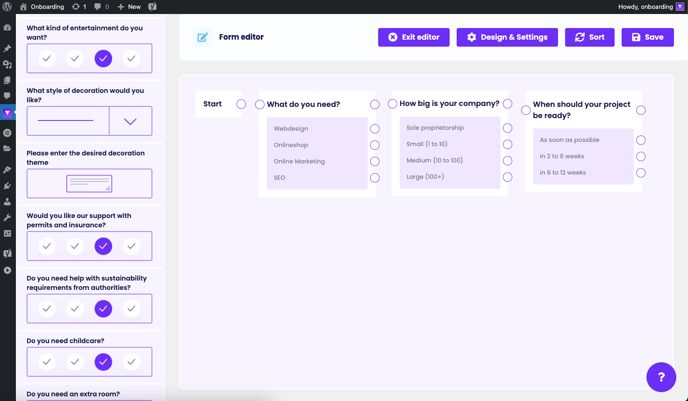Open Design & Settings
The height and width of the screenshot is (401, 688).
click(507, 37)
